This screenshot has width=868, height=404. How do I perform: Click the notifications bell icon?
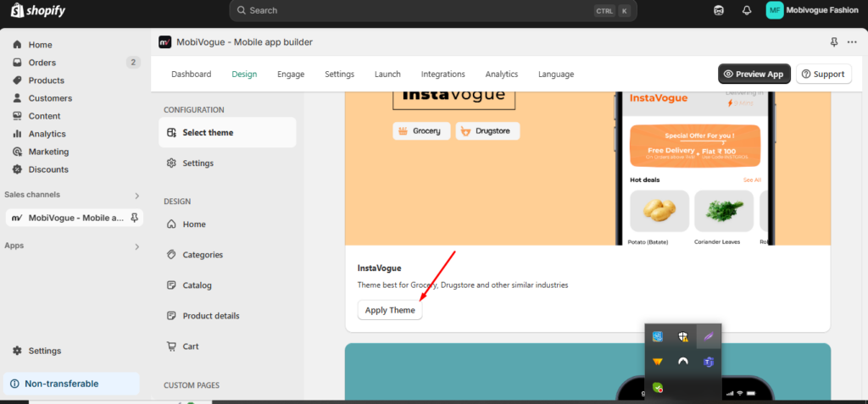click(x=747, y=10)
